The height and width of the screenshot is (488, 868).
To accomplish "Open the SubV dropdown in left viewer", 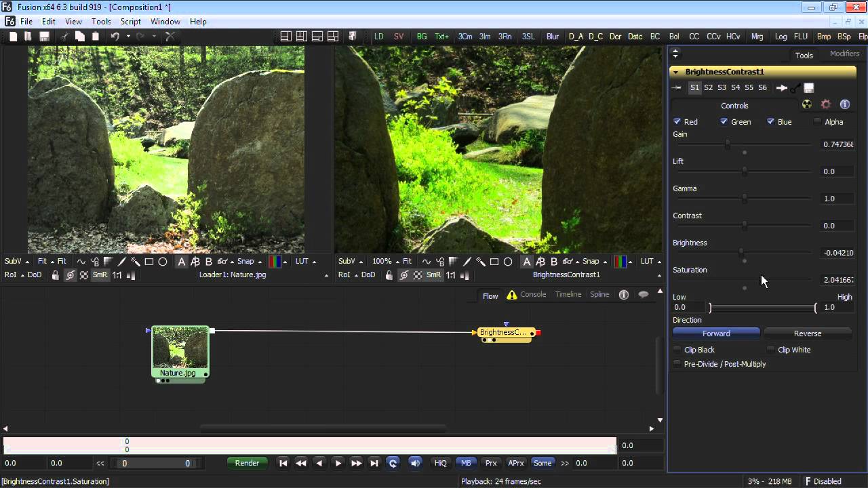I will pos(16,262).
